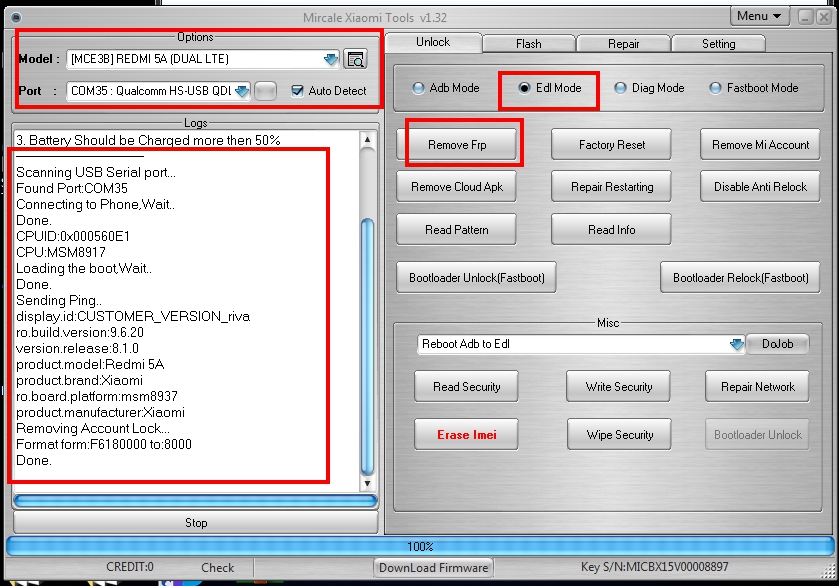Click the Removing Account Lock... log line
Image resolution: width=839 pixels, height=586 pixels.
point(93,429)
